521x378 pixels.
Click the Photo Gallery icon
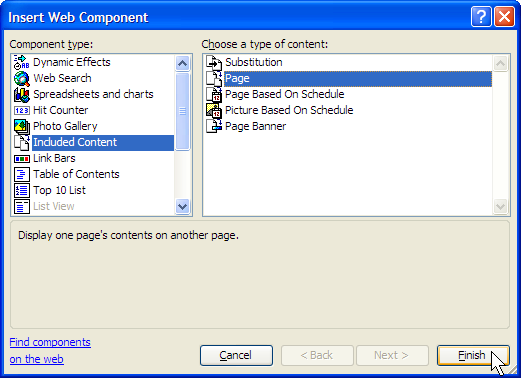pos(22,126)
